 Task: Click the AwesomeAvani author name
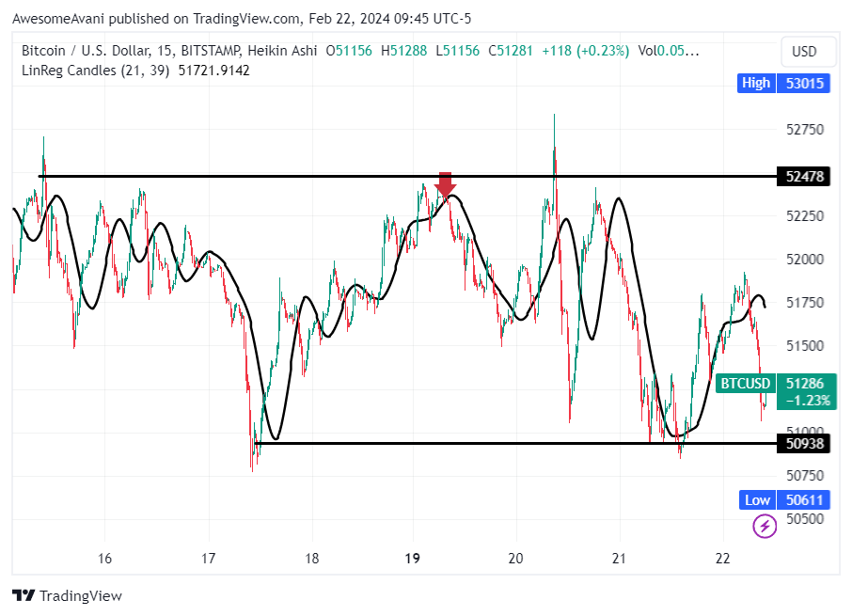(x=58, y=19)
